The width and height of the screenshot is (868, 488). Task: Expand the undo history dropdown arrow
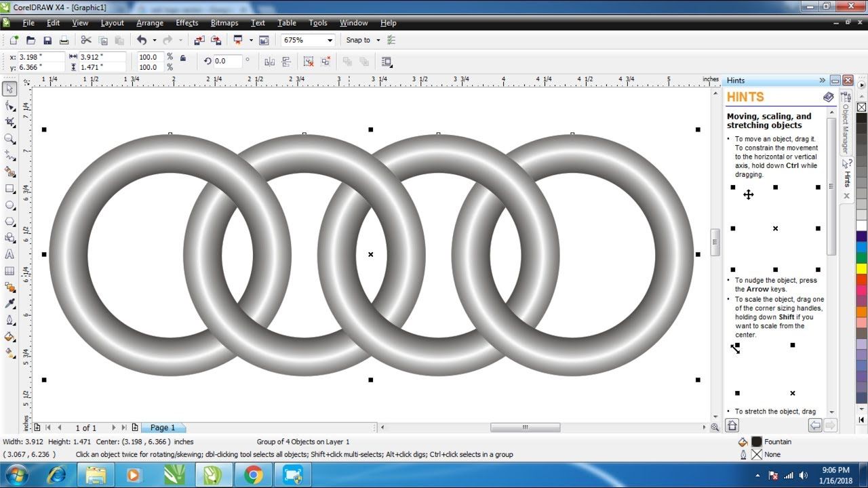(154, 41)
